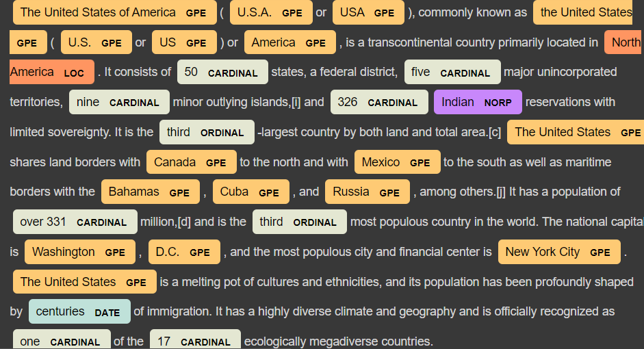
Task: Click the 'five' CARDINAL entity box
Action: point(452,73)
